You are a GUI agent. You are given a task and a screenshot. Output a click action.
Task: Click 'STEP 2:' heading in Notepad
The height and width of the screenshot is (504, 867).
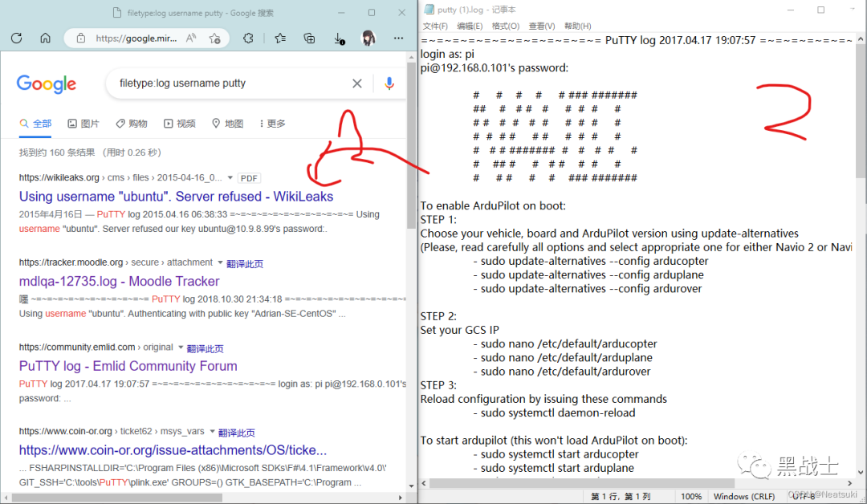point(438,316)
